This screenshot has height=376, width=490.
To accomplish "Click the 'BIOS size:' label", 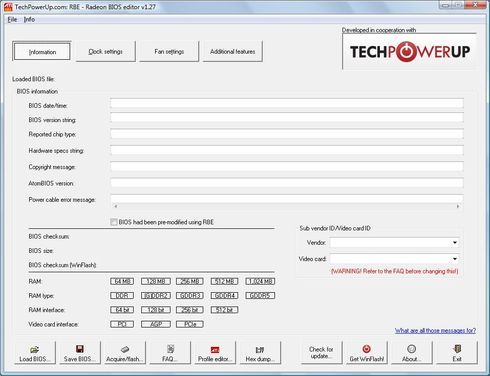I will [41, 251].
